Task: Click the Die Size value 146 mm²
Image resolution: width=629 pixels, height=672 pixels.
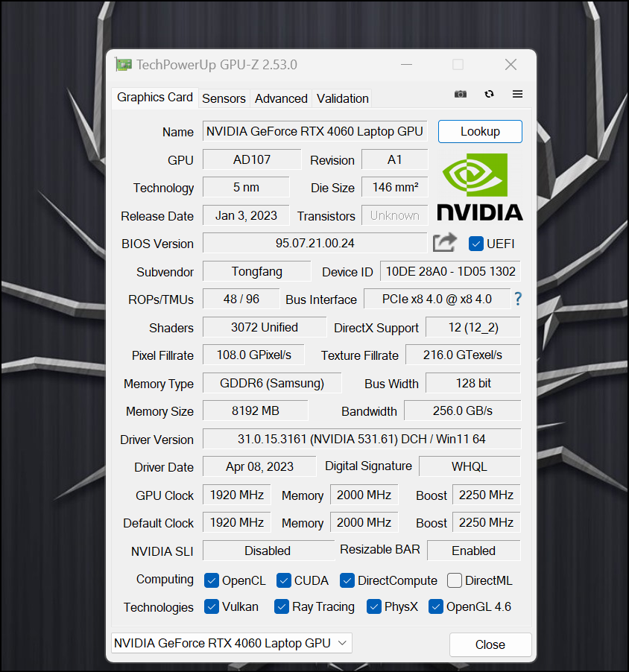Action: click(x=394, y=187)
